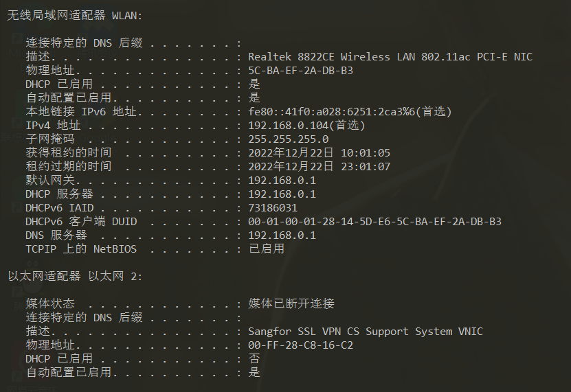This screenshot has width=571, height=392.
Task: Click the Realtek 8822CE adapter description
Action: 390,56
